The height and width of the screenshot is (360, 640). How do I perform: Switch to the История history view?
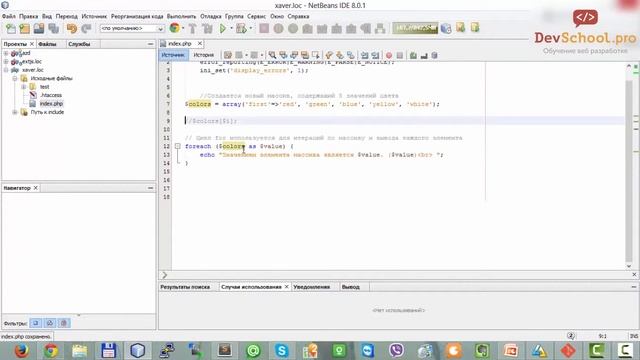click(x=204, y=55)
